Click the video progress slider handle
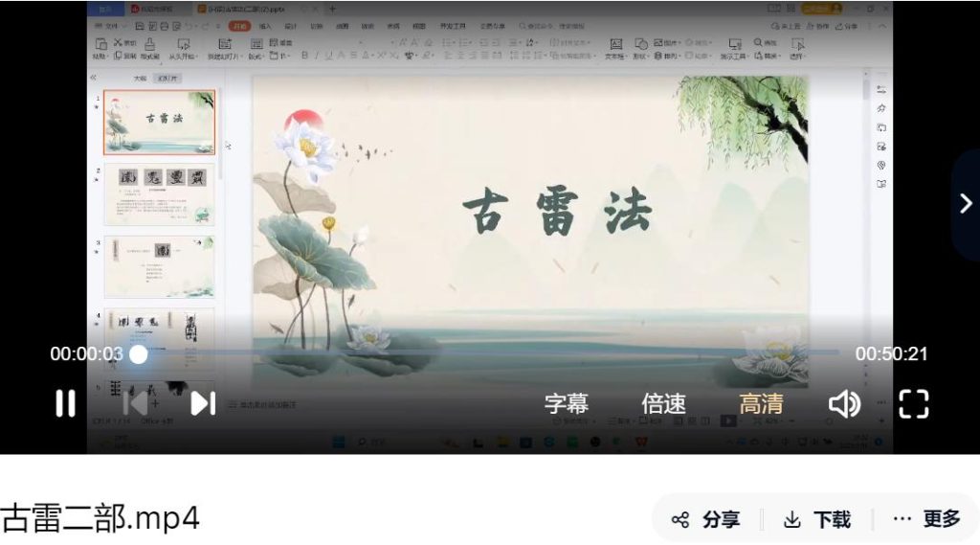Viewport: 980px width, 545px height. tap(139, 354)
